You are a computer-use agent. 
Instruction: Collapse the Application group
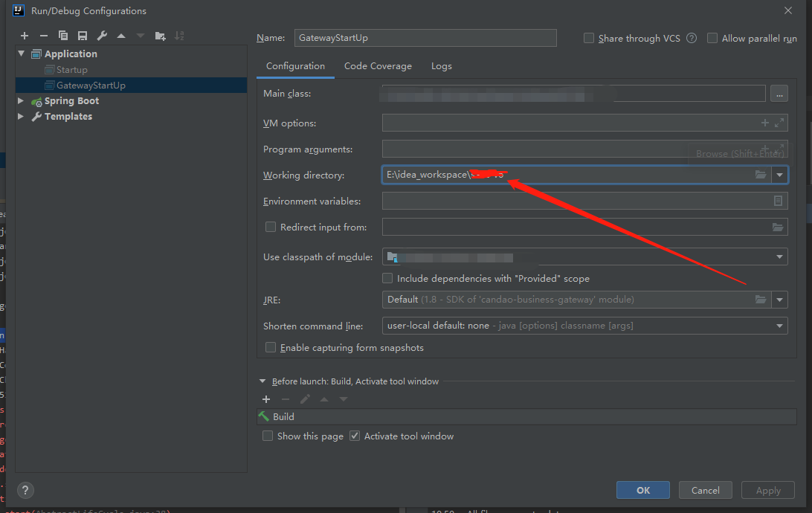pyautogui.click(x=20, y=53)
